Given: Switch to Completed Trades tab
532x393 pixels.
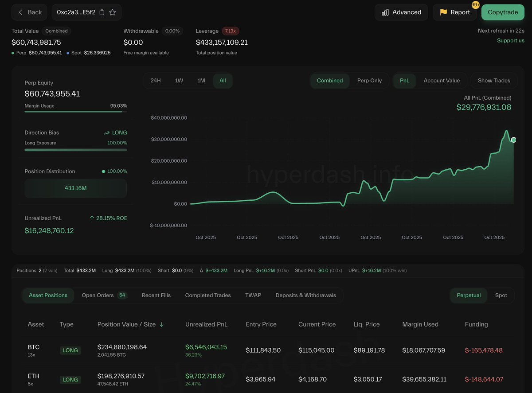Looking at the screenshot, I should pyautogui.click(x=208, y=296).
